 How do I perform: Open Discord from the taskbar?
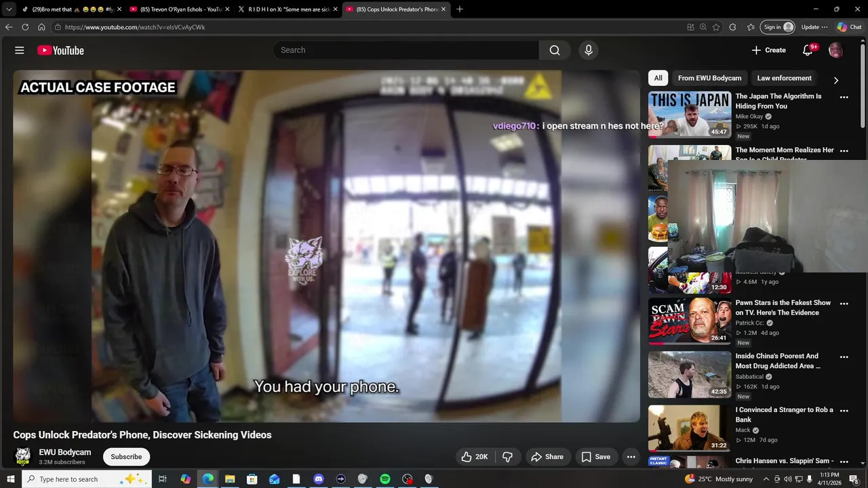click(x=319, y=479)
